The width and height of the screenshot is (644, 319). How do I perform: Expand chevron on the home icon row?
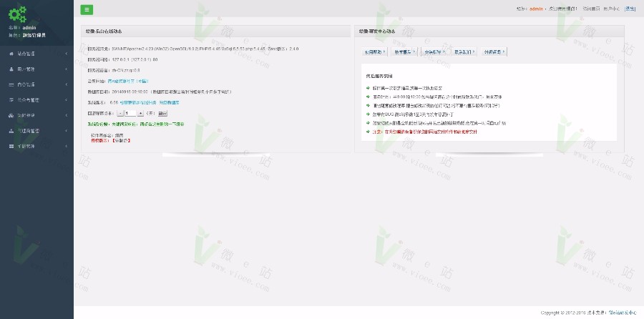pos(67,54)
